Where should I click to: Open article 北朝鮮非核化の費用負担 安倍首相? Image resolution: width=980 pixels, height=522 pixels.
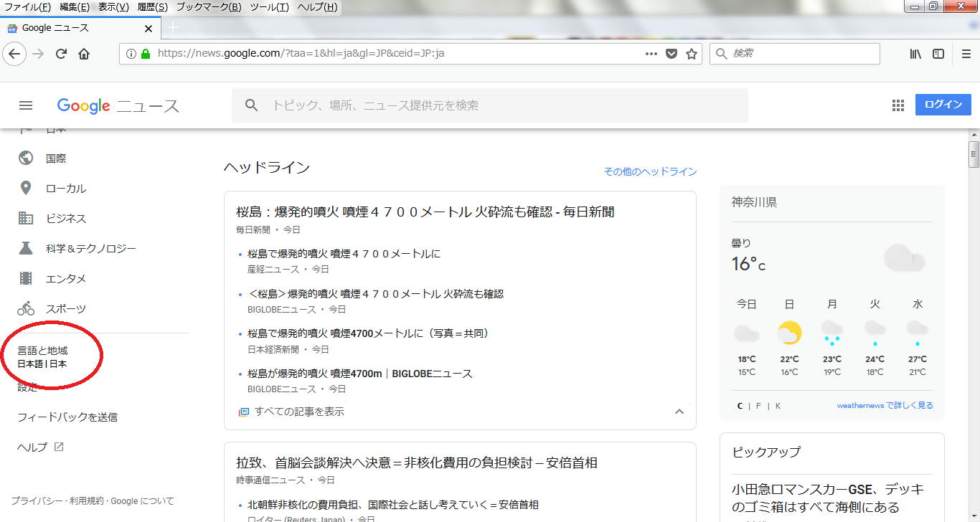tap(393, 505)
